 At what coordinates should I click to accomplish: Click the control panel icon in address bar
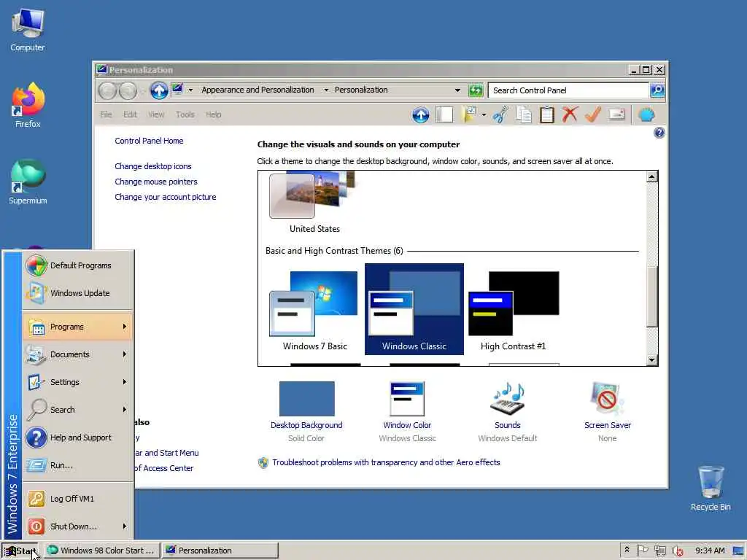point(178,89)
